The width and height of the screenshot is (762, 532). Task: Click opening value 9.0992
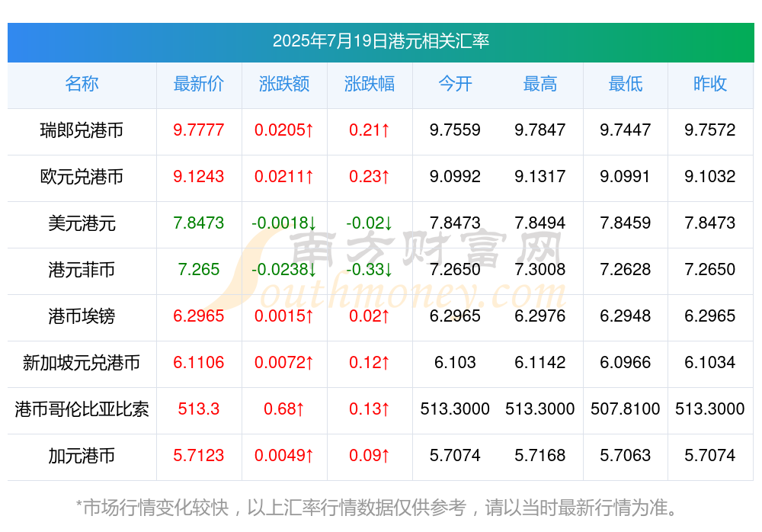point(455,177)
